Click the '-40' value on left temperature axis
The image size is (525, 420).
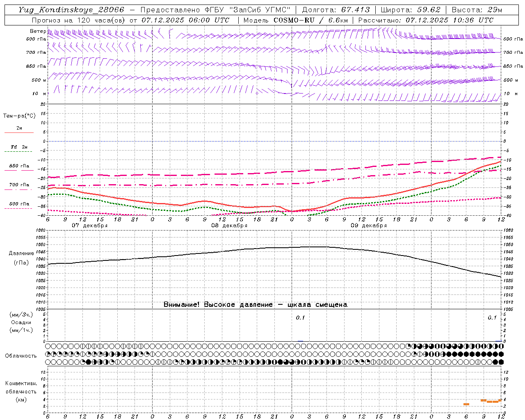(42, 216)
